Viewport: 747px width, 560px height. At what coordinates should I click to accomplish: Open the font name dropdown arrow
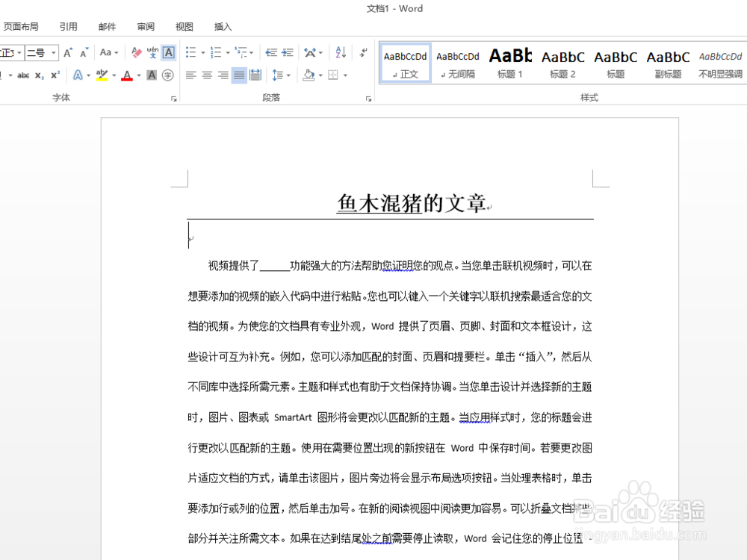click(19, 52)
